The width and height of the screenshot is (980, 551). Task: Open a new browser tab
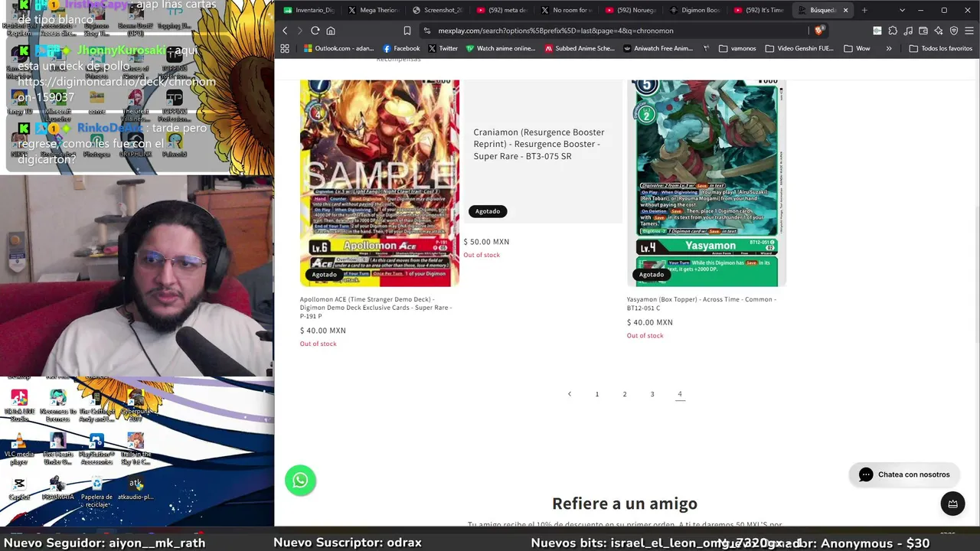(x=864, y=10)
